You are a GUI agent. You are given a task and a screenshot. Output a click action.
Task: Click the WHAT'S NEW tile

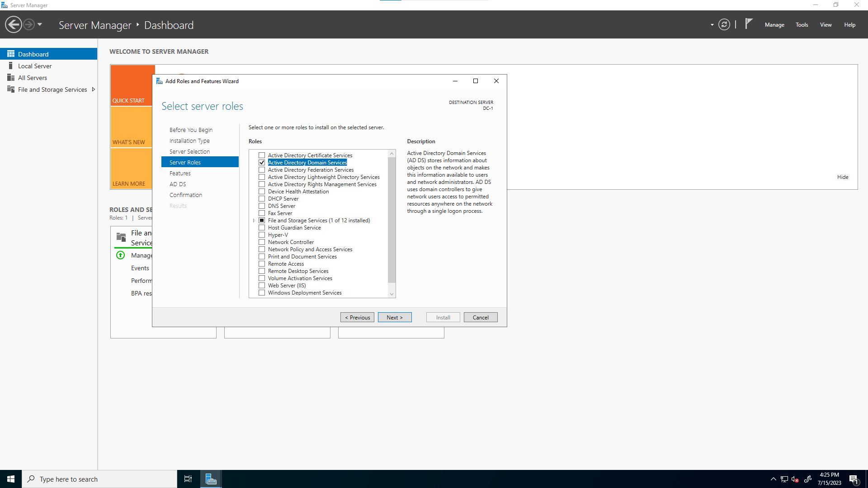pyautogui.click(x=131, y=127)
